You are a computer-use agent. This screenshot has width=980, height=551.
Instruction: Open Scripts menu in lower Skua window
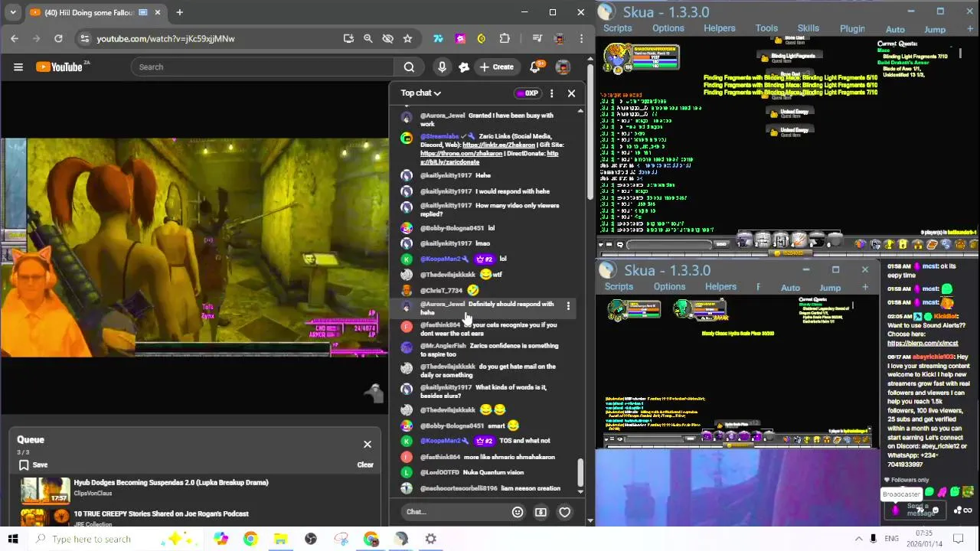coord(619,287)
